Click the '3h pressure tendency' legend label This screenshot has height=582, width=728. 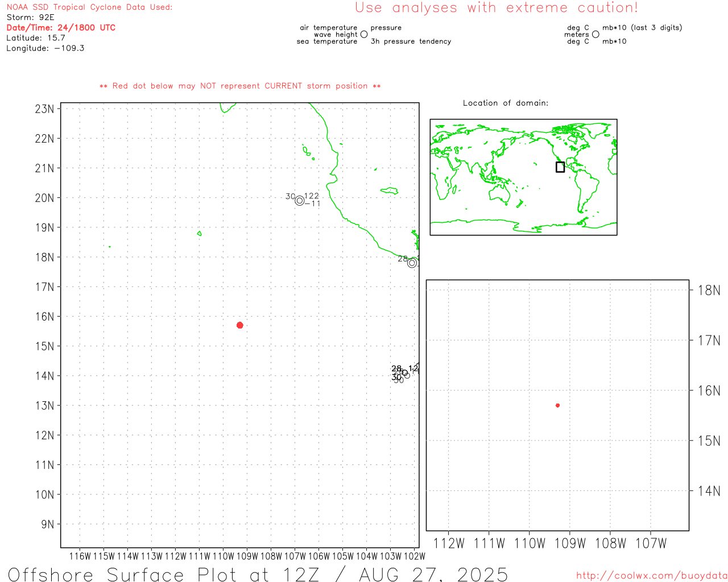411,41
